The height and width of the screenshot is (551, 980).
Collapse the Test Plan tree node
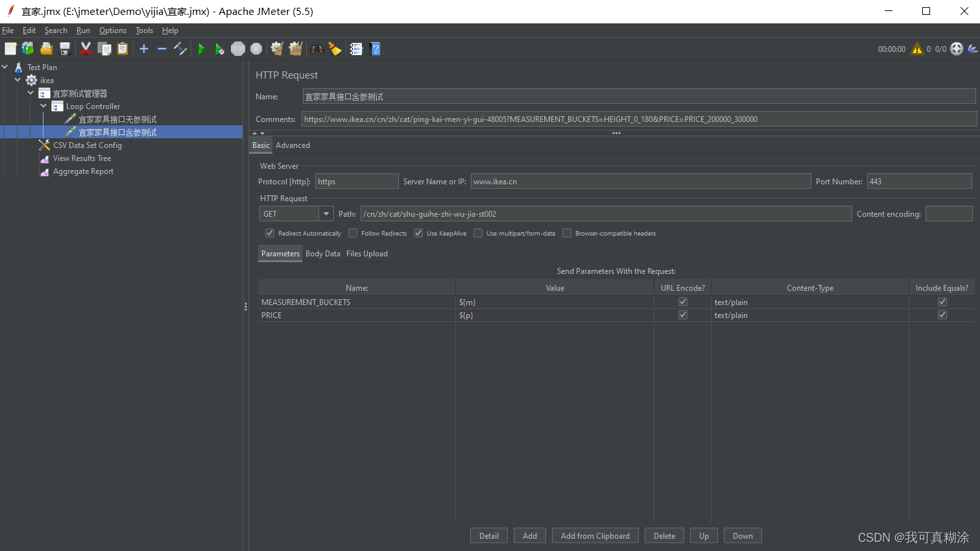coord(5,67)
